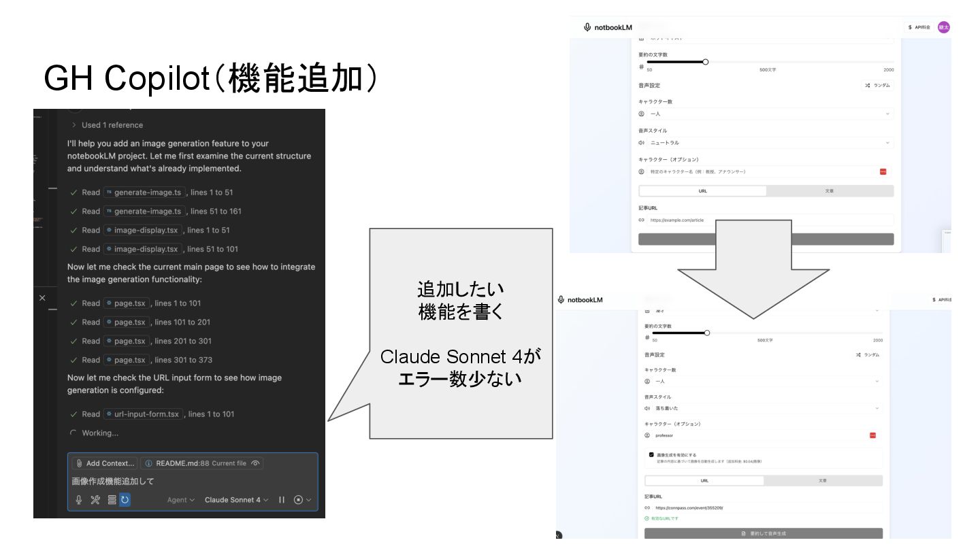980x551 pixels.
Task: Click the 要約の文字数 slider handle in the upper form
Action: [x=705, y=62]
